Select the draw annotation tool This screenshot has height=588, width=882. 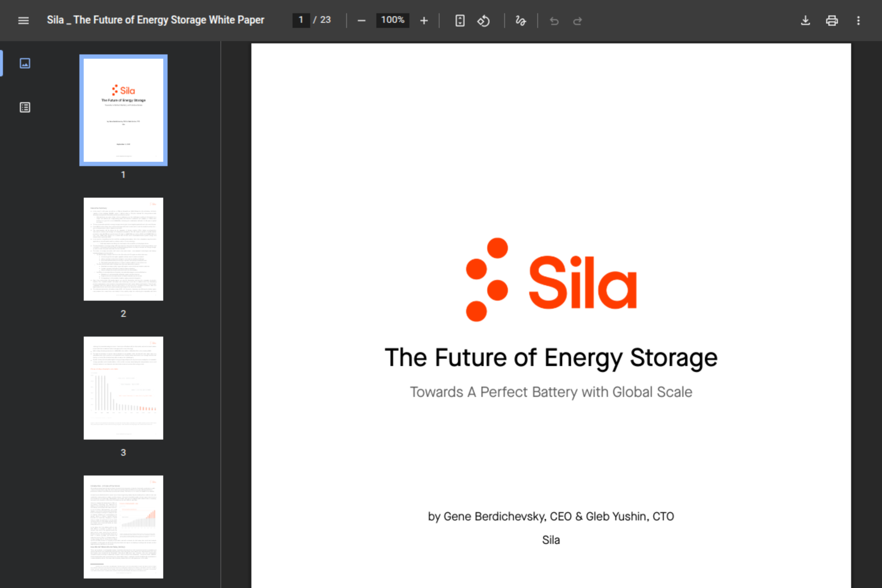coord(520,21)
